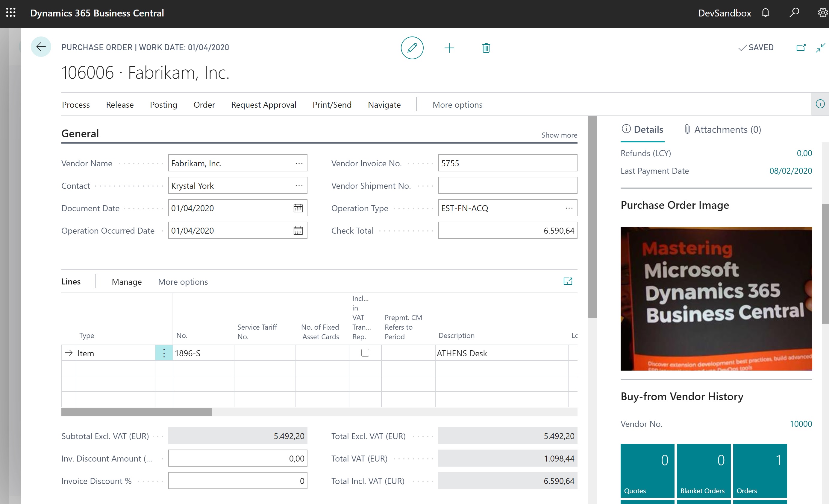Create a new order with plus icon
829x504 pixels.
click(x=449, y=48)
